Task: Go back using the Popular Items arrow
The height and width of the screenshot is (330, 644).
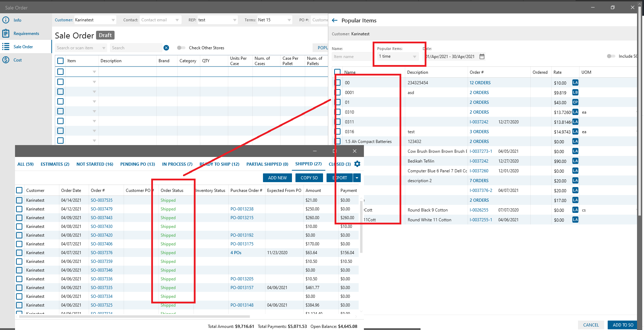Action: coord(335,20)
